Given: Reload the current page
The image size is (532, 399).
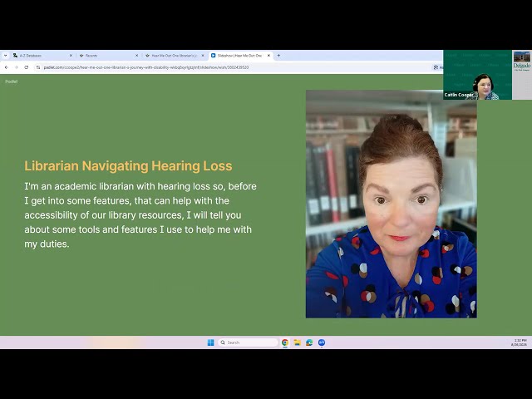Looking at the screenshot, I should click(27, 67).
